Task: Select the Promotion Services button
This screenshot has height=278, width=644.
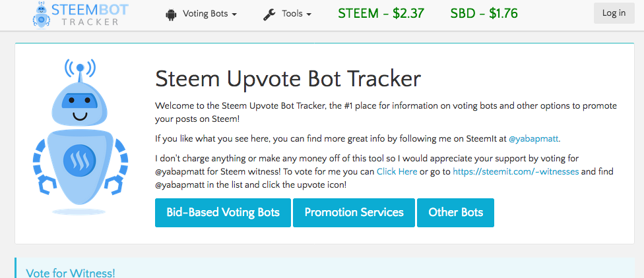Action: 354,212
